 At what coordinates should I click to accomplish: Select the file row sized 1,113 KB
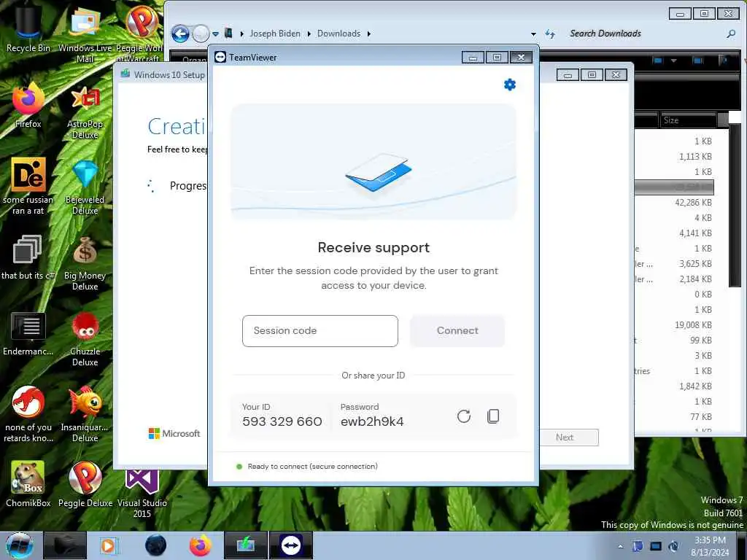tap(674, 156)
